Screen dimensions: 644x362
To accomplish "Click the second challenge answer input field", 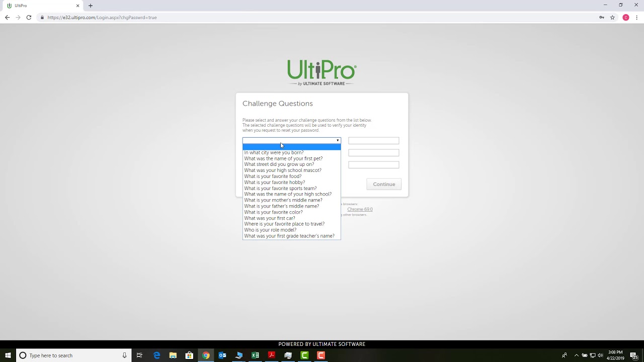I will 374,153.
